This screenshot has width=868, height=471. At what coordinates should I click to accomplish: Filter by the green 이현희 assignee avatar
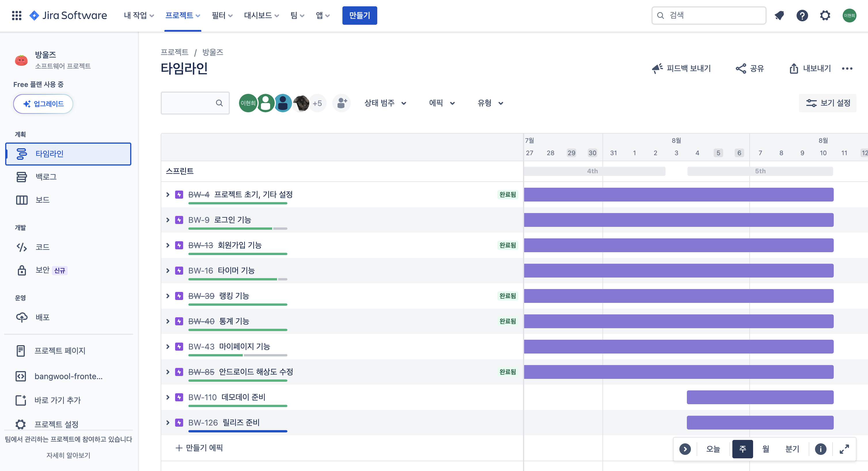coord(248,103)
